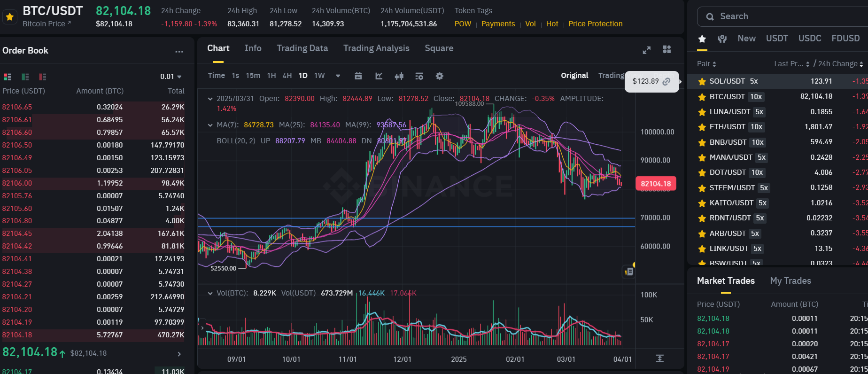Select the 15m chart interval

point(253,76)
